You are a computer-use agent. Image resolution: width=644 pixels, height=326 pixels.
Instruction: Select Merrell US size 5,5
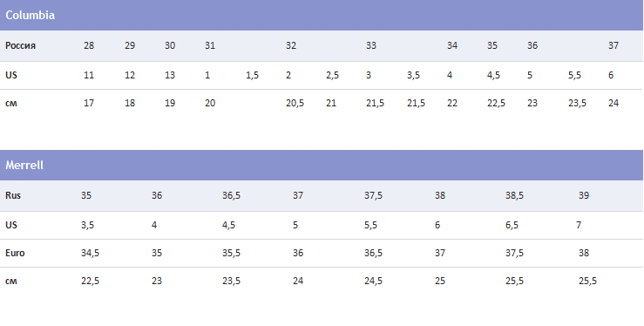click(x=370, y=226)
